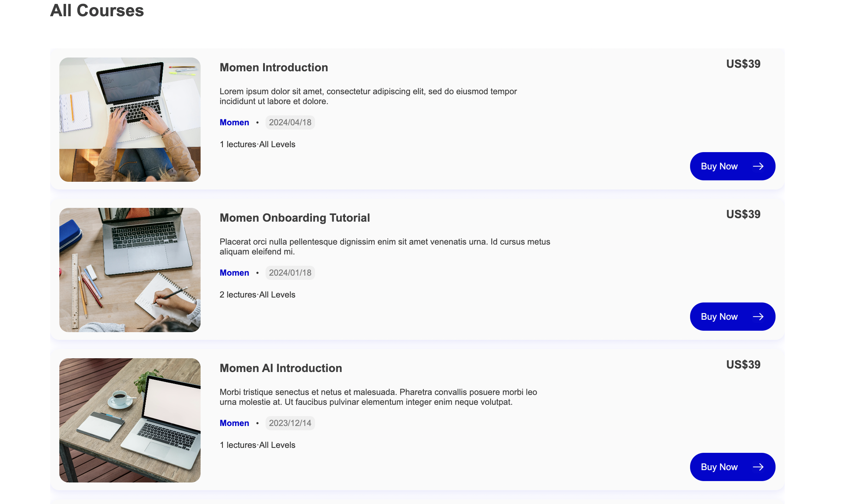Image resolution: width=849 pixels, height=504 pixels.
Task: Open Momen Introduction course thumbnail
Action: (130, 120)
